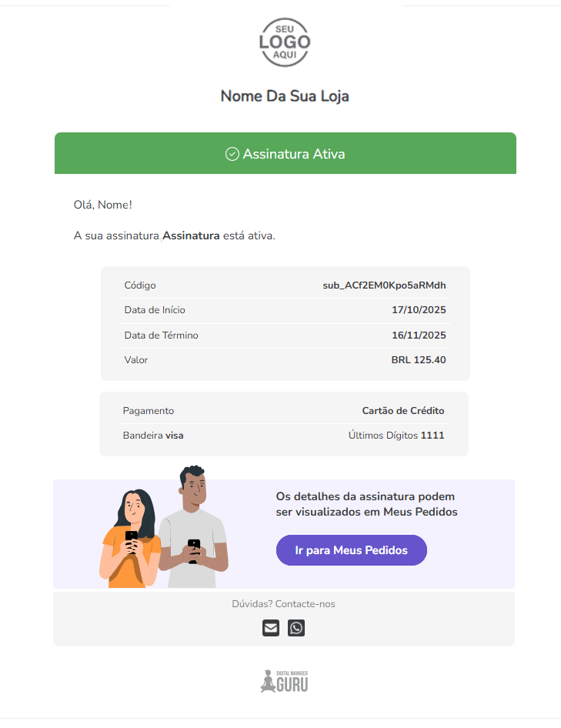Click the Digital Manager Guru footer logo
This screenshot has width=561, height=728.
click(x=284, y=680)
